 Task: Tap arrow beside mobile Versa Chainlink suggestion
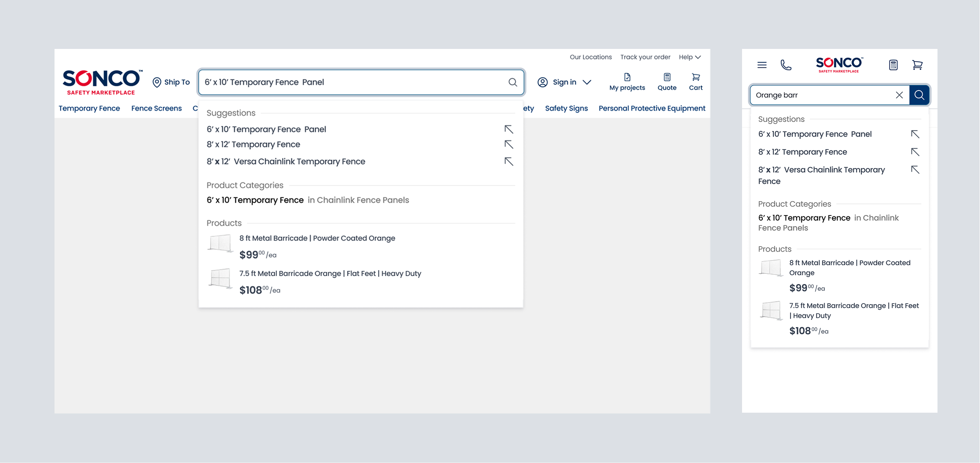(915, 170)
